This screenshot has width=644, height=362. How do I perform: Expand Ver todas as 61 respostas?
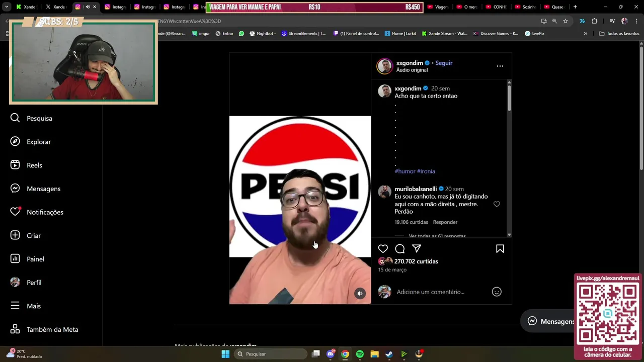pos(437,236)
